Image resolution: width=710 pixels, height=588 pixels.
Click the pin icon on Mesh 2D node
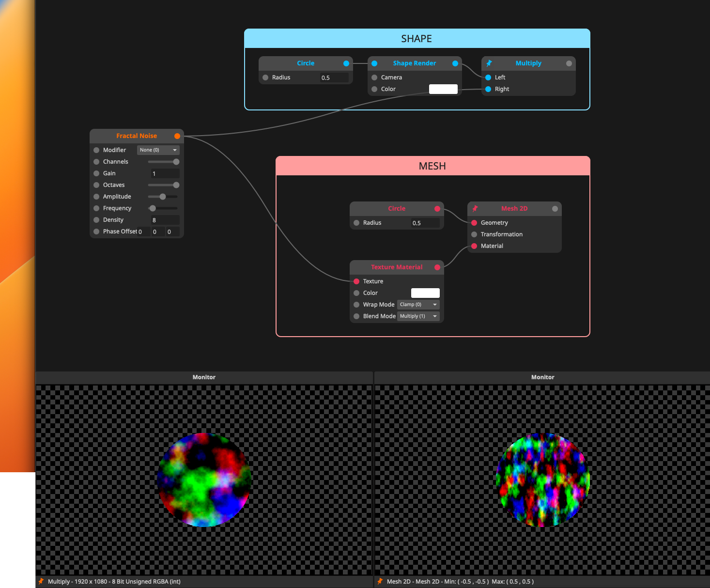(x=475, y=209)
